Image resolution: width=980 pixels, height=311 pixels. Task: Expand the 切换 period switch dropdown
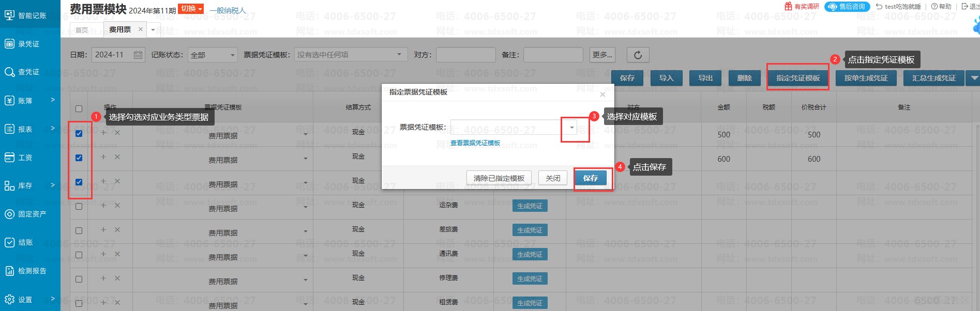191,9
